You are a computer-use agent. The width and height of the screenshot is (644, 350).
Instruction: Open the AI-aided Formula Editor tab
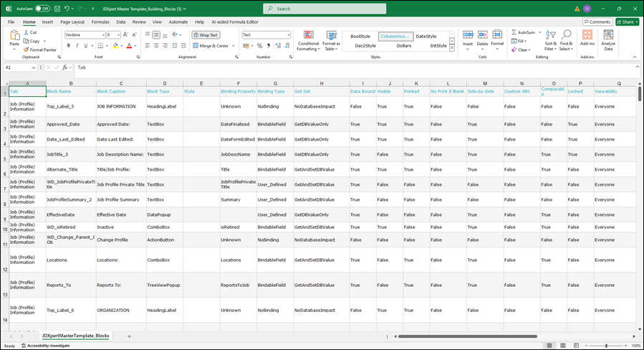coord(235,22)
